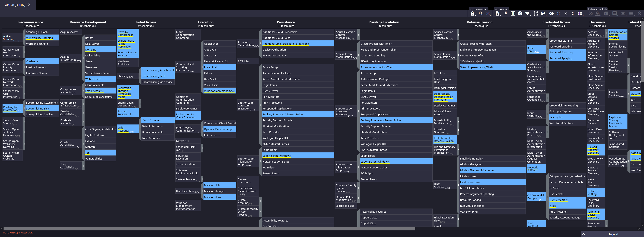Click the horizontal scrollbar thumb
This screenshot has width=644, height=237.
click(x=209, y=229)
